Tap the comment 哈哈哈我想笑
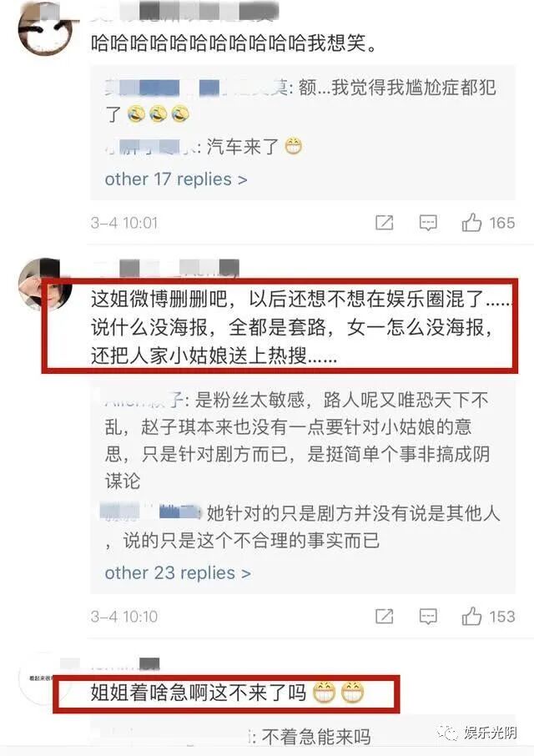This screenshot has width=534, height=756. pos(234,43)
